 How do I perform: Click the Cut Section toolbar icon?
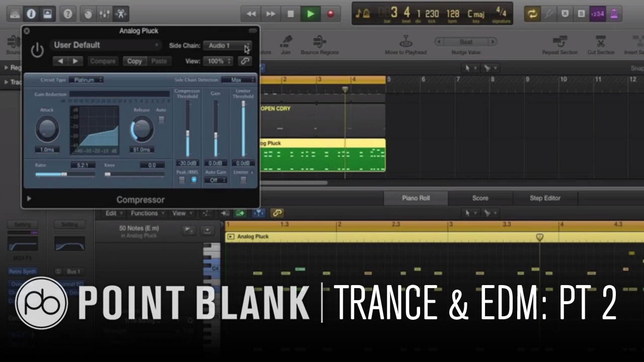click(601, 42)
